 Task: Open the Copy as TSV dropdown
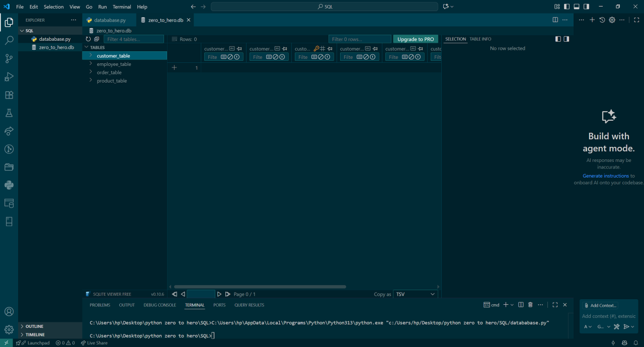point(416,294)
